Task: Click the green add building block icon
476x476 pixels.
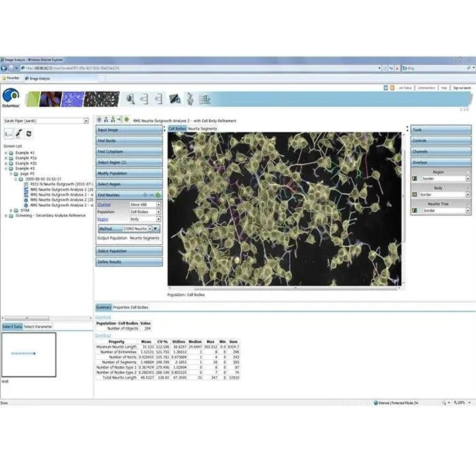Action: point(127,119)
